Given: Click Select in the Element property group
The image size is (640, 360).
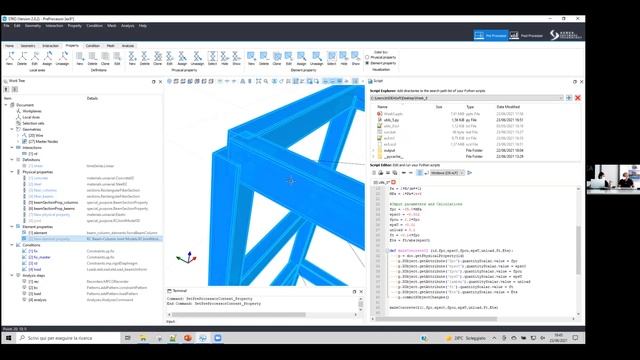Looking at the screenshot, I should point(331,58).
